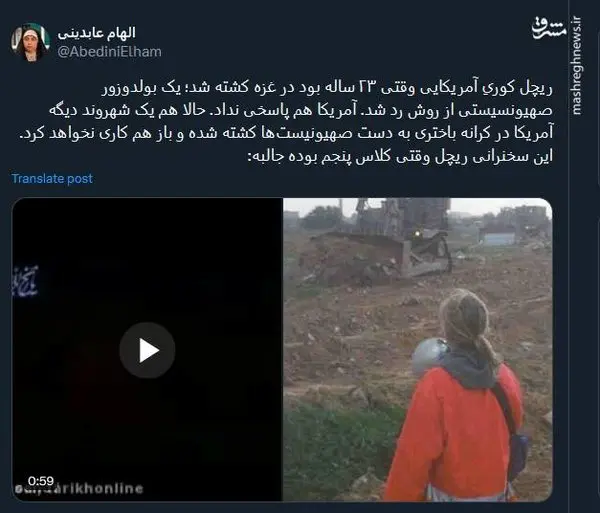The width and height of the screenshot is (600, 513).
Task: Click the Translate post link
Action: [x=52, y=179]
